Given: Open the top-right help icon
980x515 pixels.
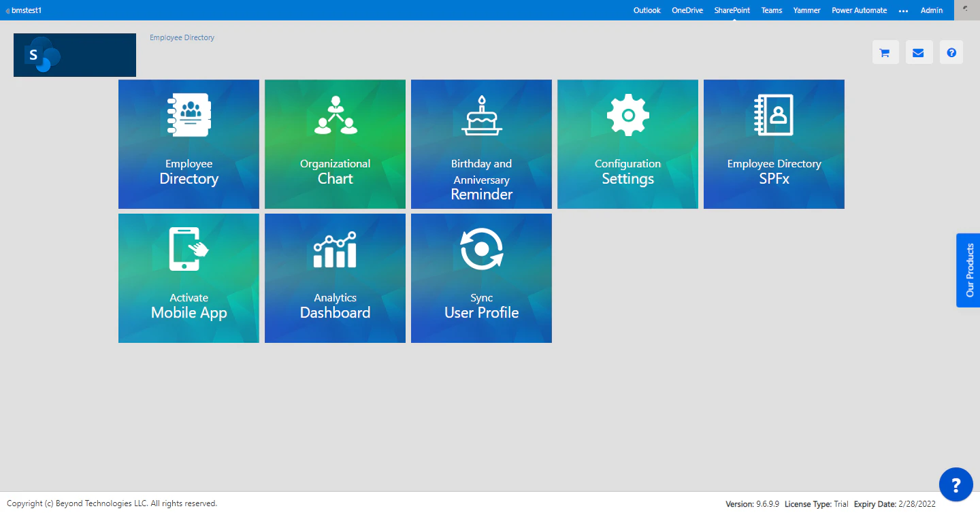Looking at the screenshot, I should pyautogui.click(x=951, y=52).
